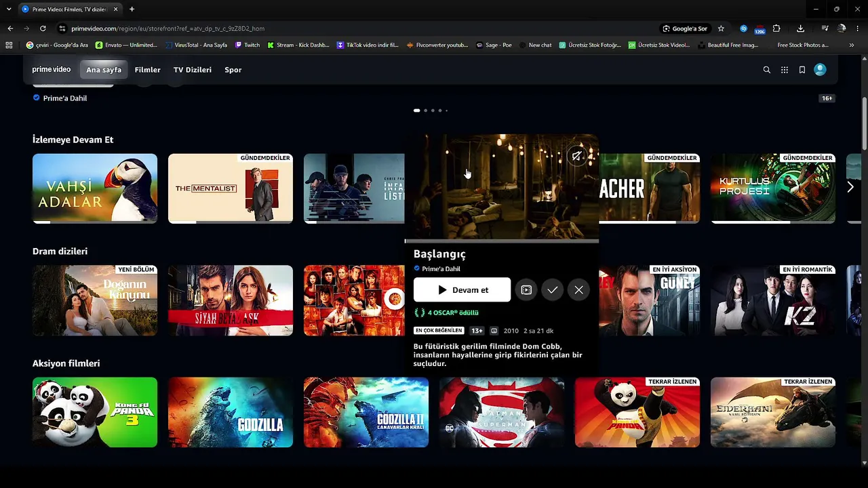Viewport: 868px width, 488px height.
Task: Open the browser extensions puzzle icon
Action: point(776,28)
